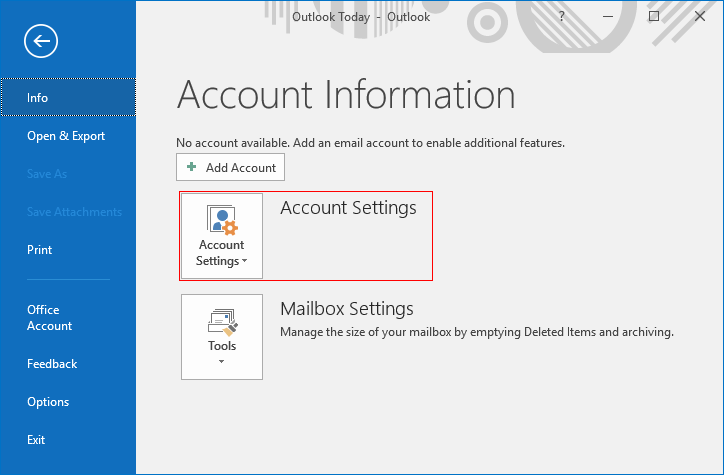The height and width of the screenshot is (475, 724).
Task: Minimize the Outlook window
Action: tap(608, 17)
